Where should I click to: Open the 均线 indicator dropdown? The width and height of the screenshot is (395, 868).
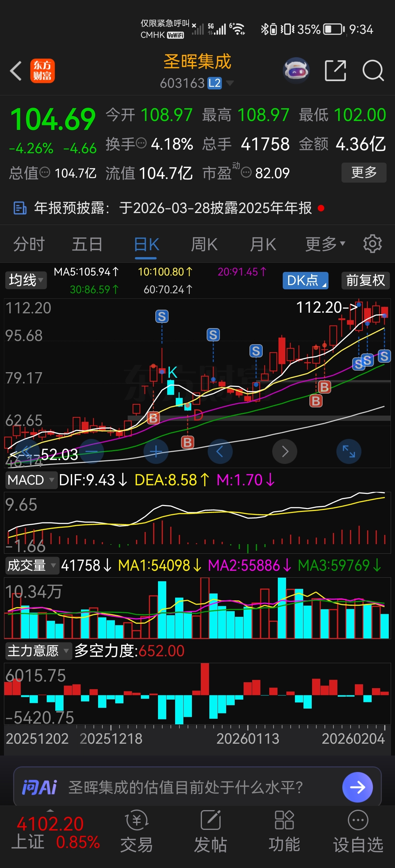tap(26, 280)
